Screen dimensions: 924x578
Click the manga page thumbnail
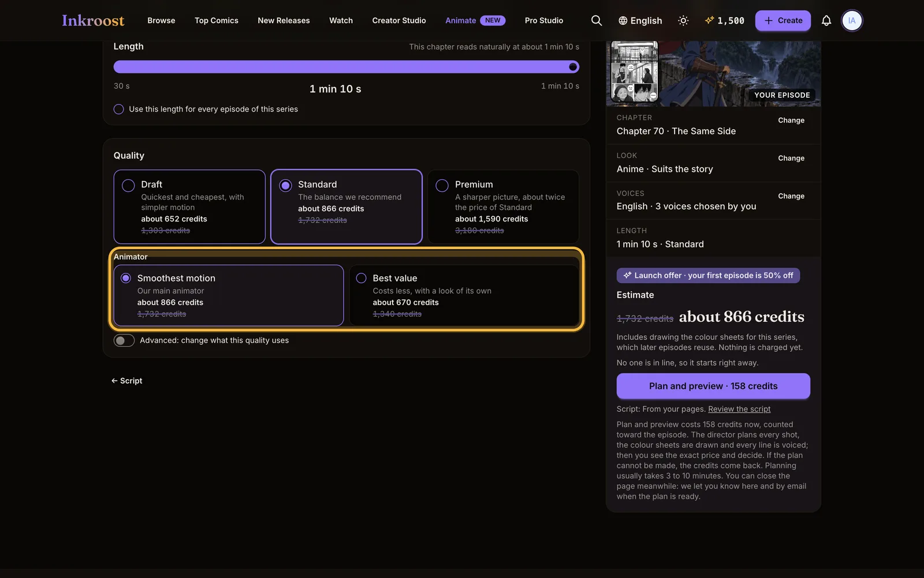(x=635, y=72)
